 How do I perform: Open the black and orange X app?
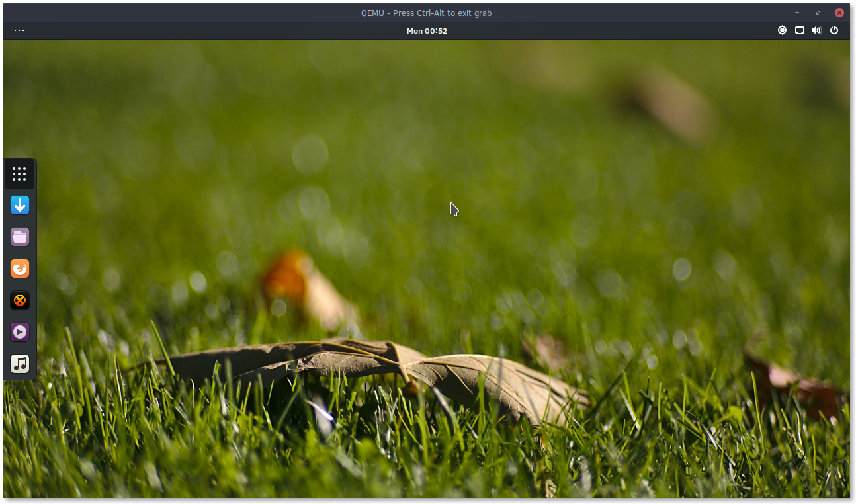(x=20, y=300)
